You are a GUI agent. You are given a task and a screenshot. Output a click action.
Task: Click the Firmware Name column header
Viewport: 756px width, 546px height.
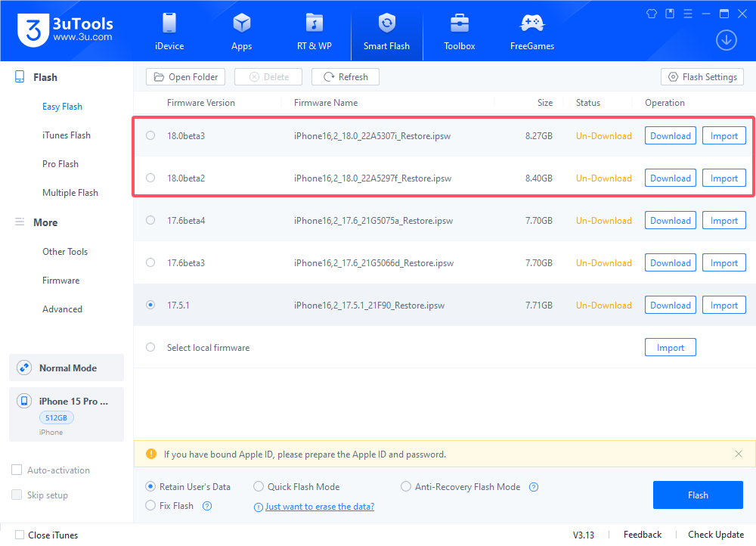click(x=326, y=103)
